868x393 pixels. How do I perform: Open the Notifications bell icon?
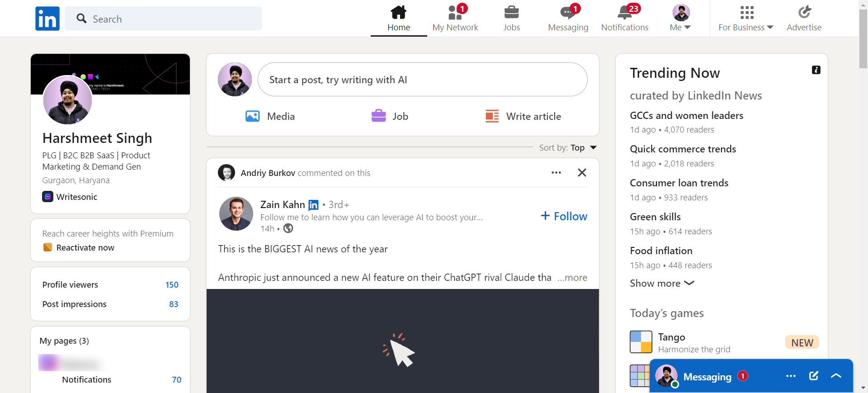point(625,12)
